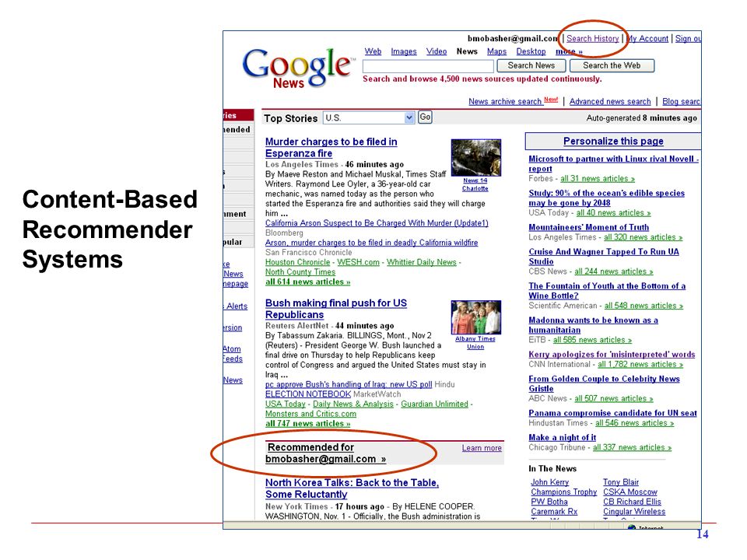Click the Esperanza fire story thumbnail
The width and height of the screenshot is (747, 560).
coord(475,158)
